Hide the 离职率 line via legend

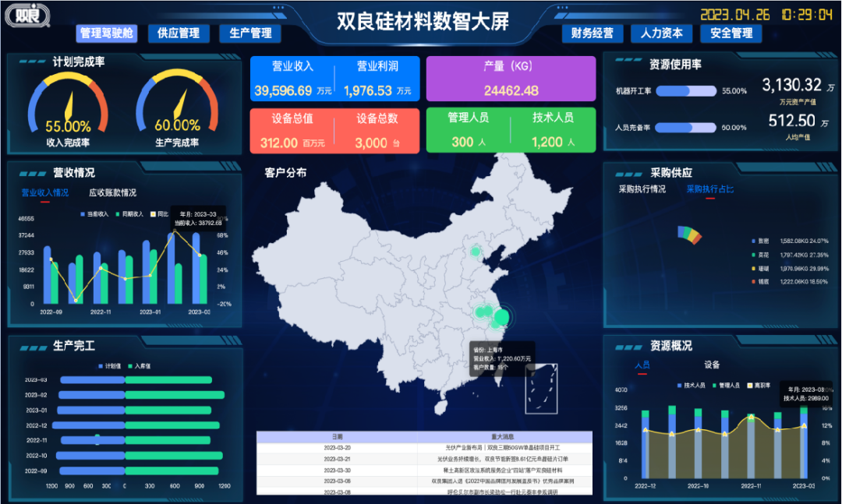pyautogui.click(x=759, y=386)
